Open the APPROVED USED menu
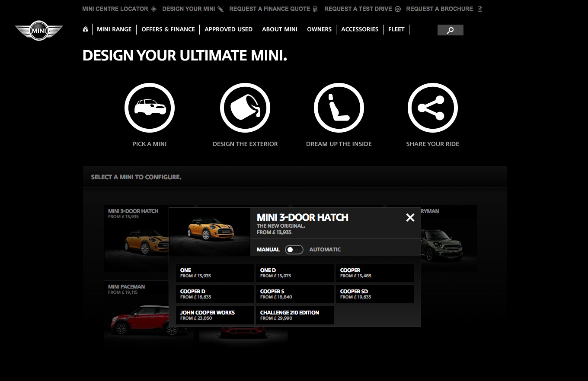This screenshot has width=588, height=381. click(228, 29)
